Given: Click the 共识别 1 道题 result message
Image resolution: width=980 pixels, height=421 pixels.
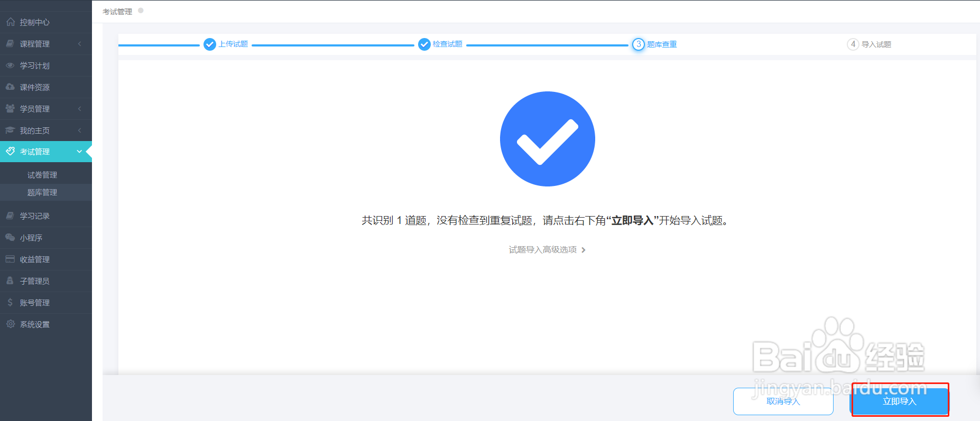Looking at the screenshot, I should [547, 221].
